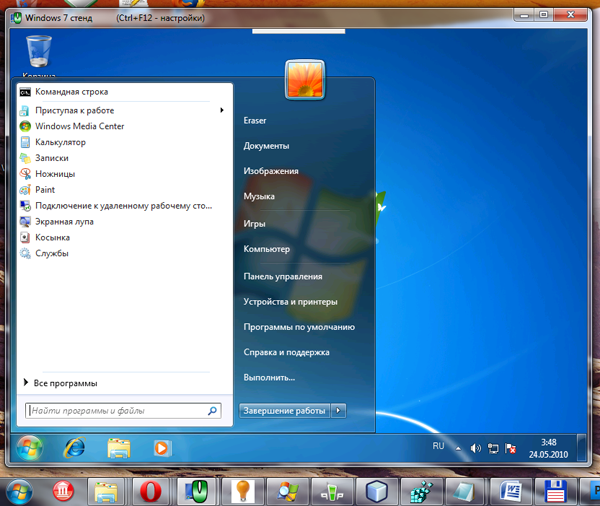
Task: Open the host taskbar folder icon
Action: pos(106,492)
